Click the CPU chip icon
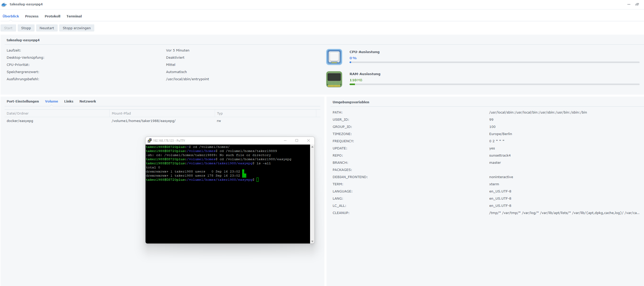The width and height of the screenshot is (644, 286). 334,57
